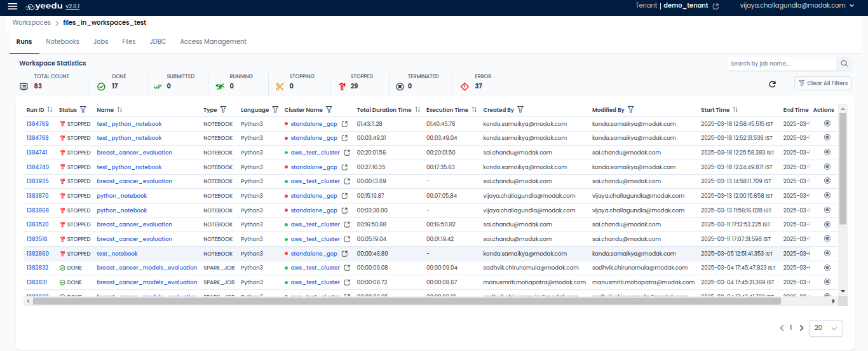Screen dimensions: 868x351
Task: Sort by the Name column
Action: click(x=119, y=110)
